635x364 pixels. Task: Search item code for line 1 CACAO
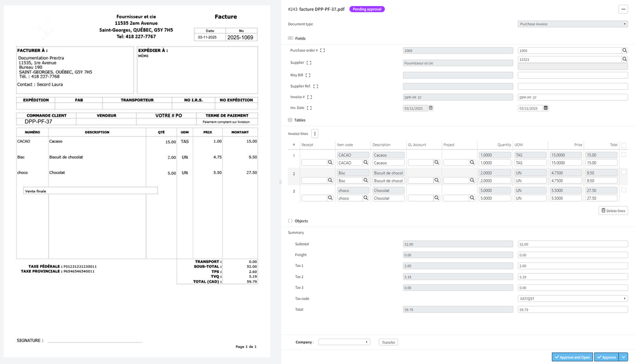point(366,163)
